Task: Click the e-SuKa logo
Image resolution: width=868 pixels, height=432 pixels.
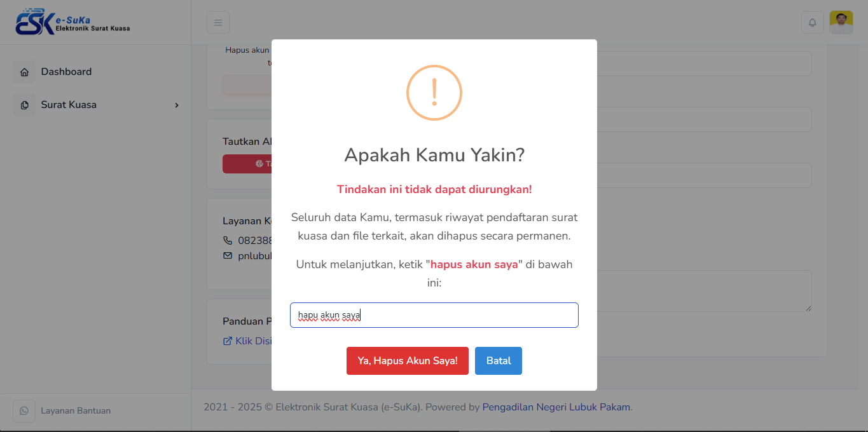Action: 72,23
